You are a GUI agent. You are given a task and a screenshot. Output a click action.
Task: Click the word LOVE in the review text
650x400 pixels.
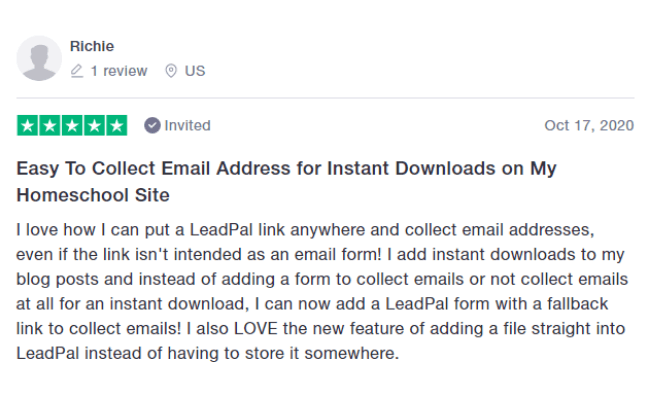point(255,329)
